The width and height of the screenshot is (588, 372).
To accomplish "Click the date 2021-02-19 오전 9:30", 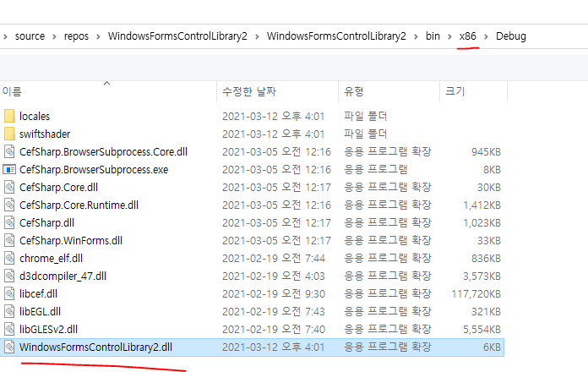I will tap(274, 294).
